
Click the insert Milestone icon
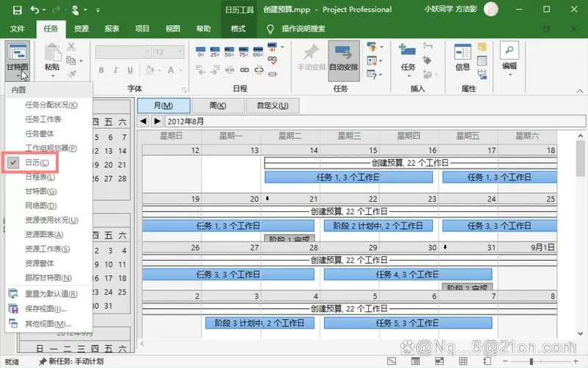[x=427, y=60]
